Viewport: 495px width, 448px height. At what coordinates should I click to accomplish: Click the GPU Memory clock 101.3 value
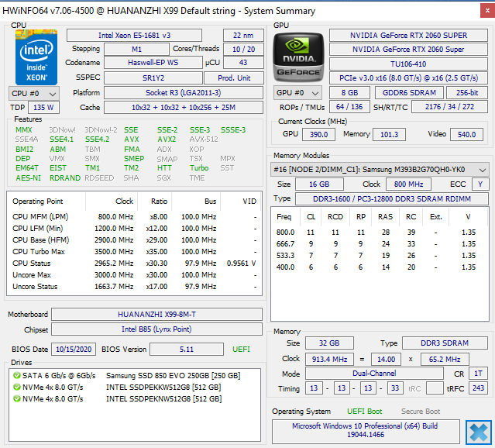pyautogui.click(x=389, y=135)
